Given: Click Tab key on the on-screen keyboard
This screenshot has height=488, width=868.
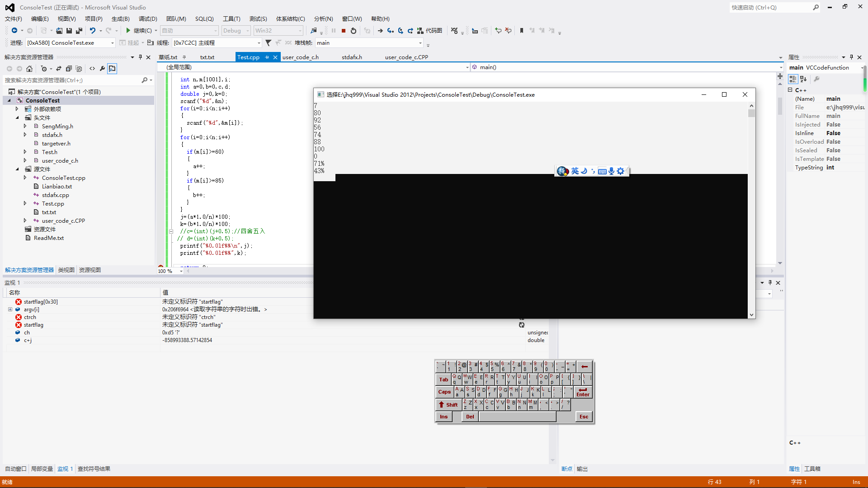Looking at the screenshot, I should [x=443, y=379].
